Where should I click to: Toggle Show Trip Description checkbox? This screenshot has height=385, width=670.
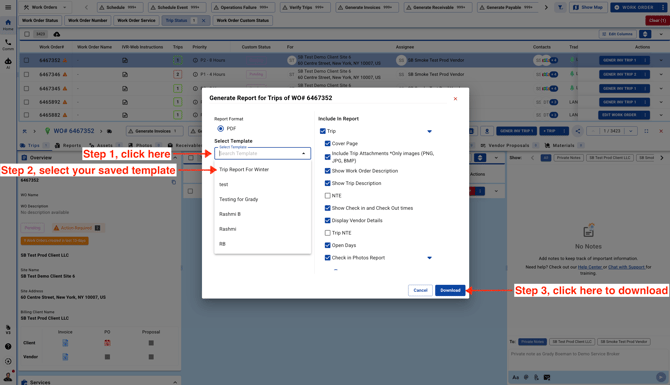coord(327,183)
